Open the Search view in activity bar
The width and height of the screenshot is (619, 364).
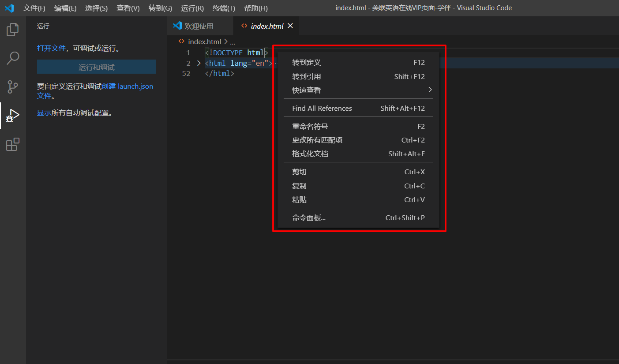(13, 58)
